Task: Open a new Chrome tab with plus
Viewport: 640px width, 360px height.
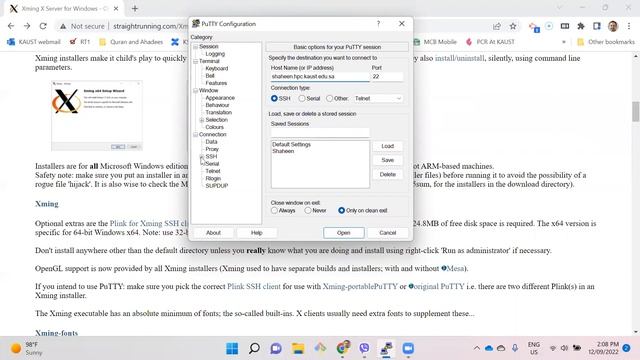Action: click(135, 8)
